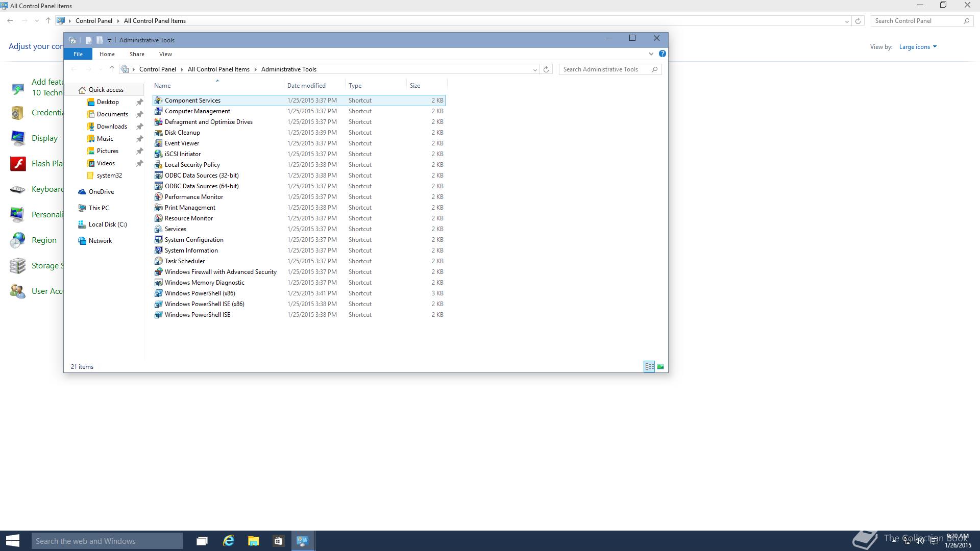This screenshot has height=551, width=980.
Task: Open Downloads in the navigation pane
Action: pyautogui.click(x=112, y=127)
